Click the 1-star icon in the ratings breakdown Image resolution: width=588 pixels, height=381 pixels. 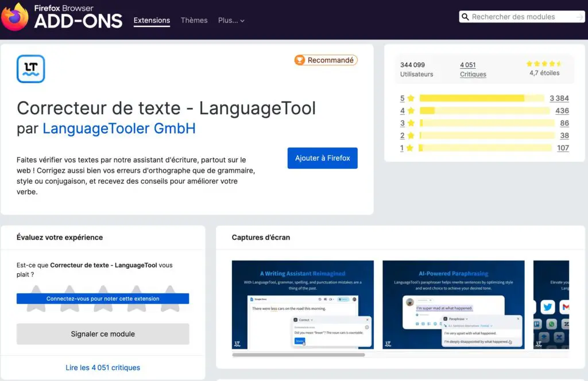[411, 147]
